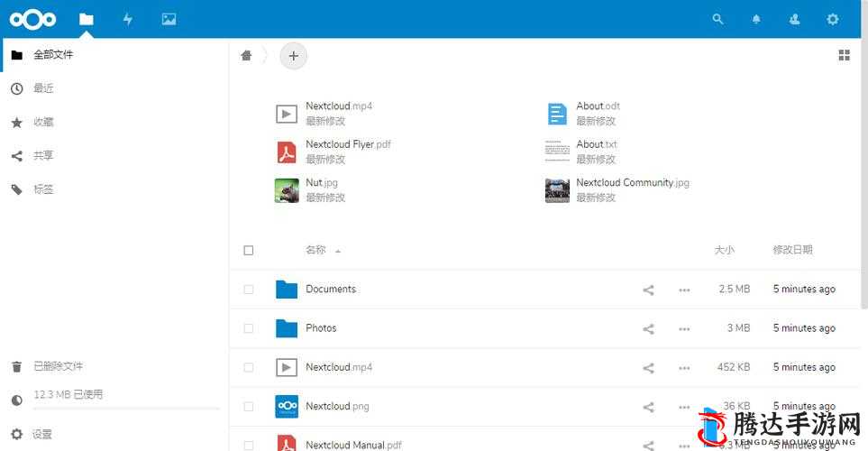
Task: Click Nextcloud Manual.pdf file name
Action: click(x=353, y=445)
